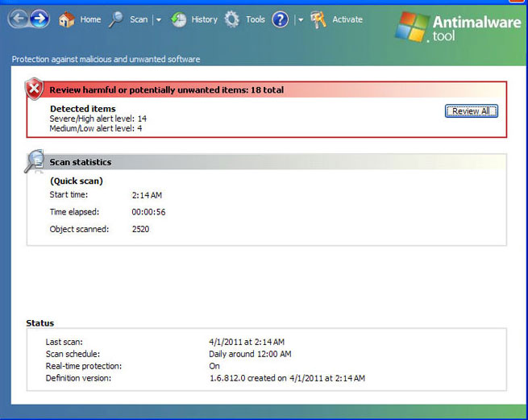Click the 'Scan schedule:' label
This screenshot has height=420, width=528.
(73, 355)
